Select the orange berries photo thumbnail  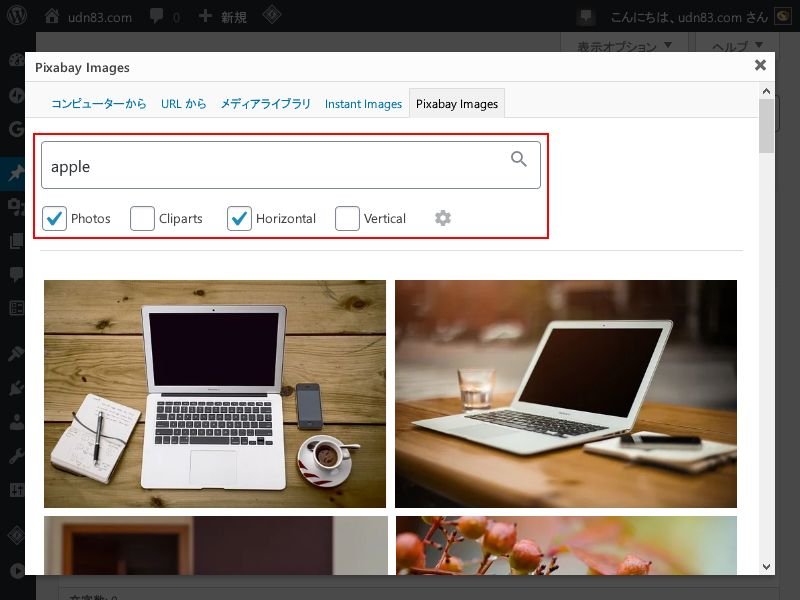[566, 545]
